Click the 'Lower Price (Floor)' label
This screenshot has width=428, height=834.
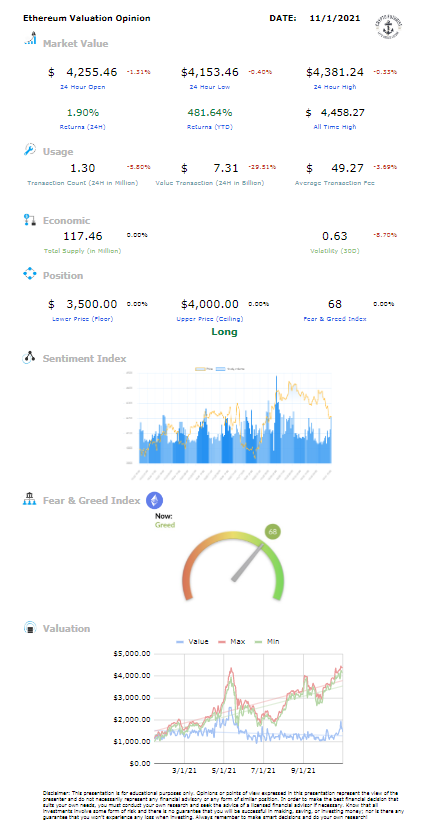click(x=82, y=319)
